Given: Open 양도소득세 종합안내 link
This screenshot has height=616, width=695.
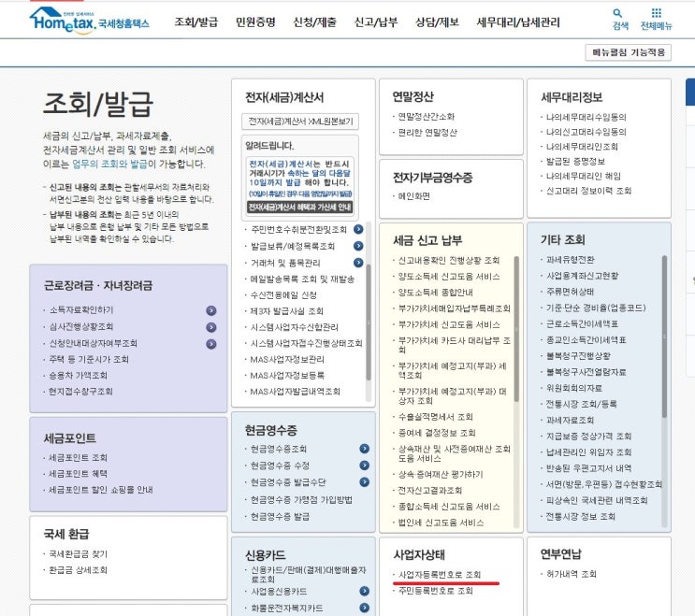Looking at the screenshot, I should [x=436, y=293].
